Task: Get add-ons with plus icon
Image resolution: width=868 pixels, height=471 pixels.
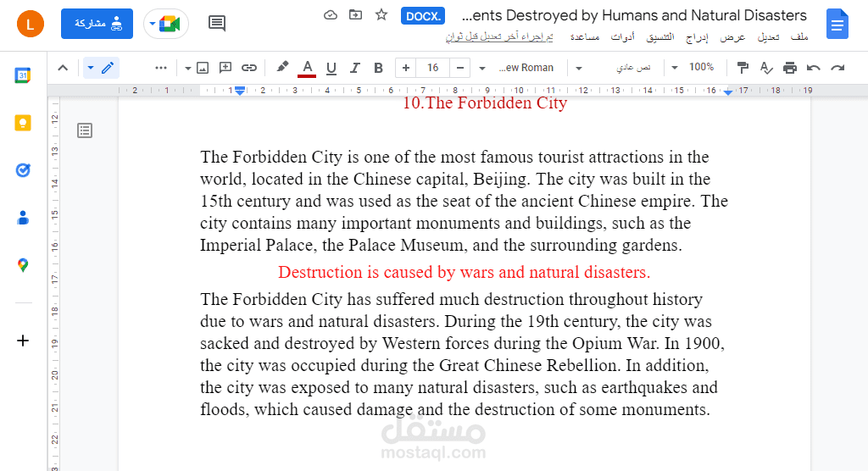Action: point(23,341)
